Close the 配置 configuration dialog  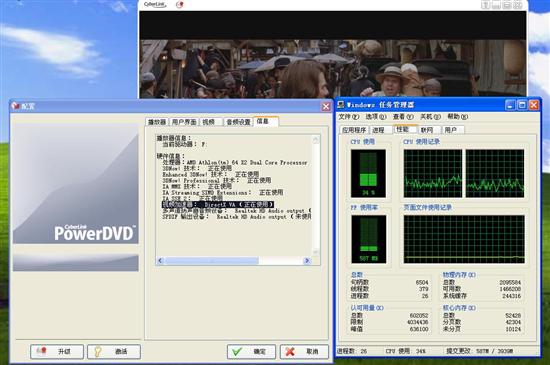(x=326, y=106)
